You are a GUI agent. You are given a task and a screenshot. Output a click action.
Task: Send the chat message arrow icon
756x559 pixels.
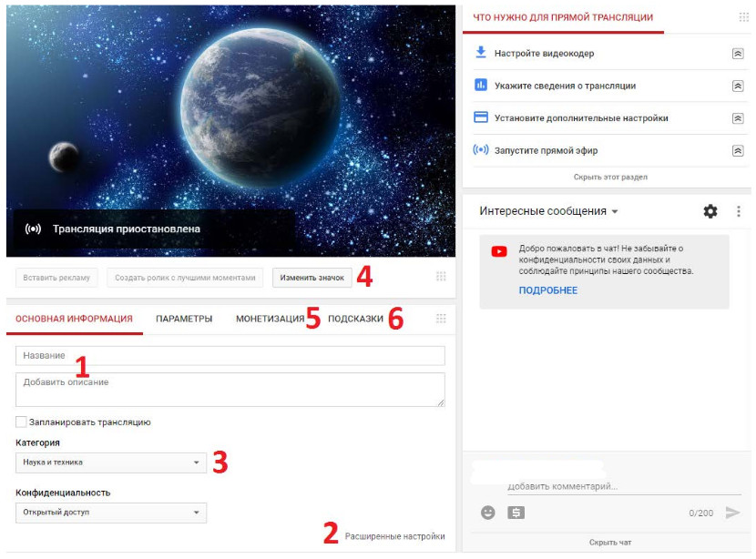tap(732, 513)
